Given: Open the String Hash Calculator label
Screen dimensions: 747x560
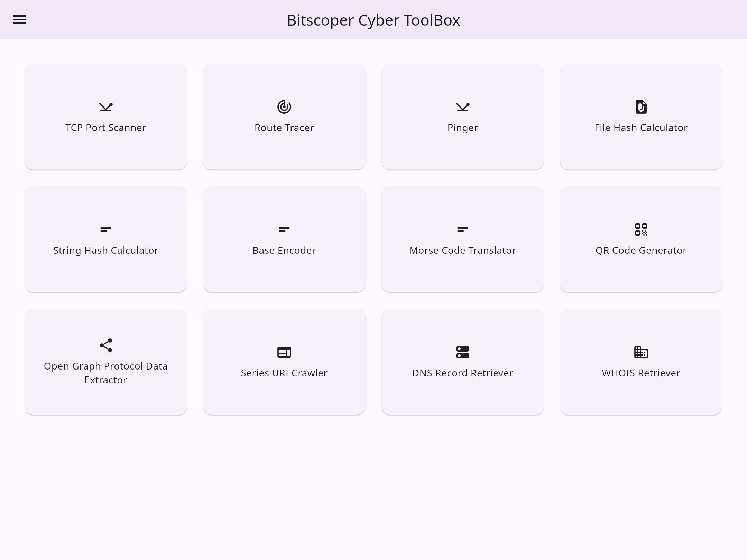Looking at the screenshot, I should pos(106,250).
